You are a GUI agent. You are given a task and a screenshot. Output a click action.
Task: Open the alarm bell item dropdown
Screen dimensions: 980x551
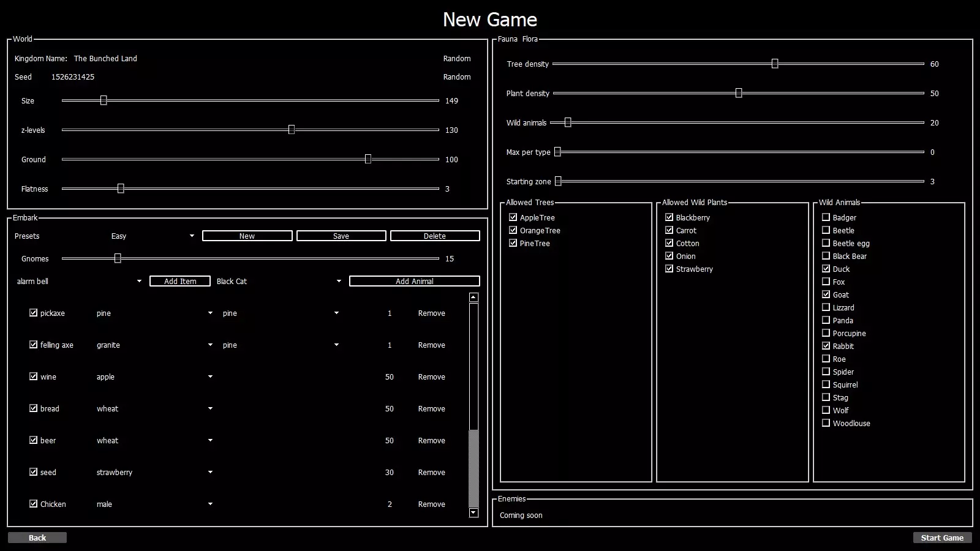coord(80,282)
